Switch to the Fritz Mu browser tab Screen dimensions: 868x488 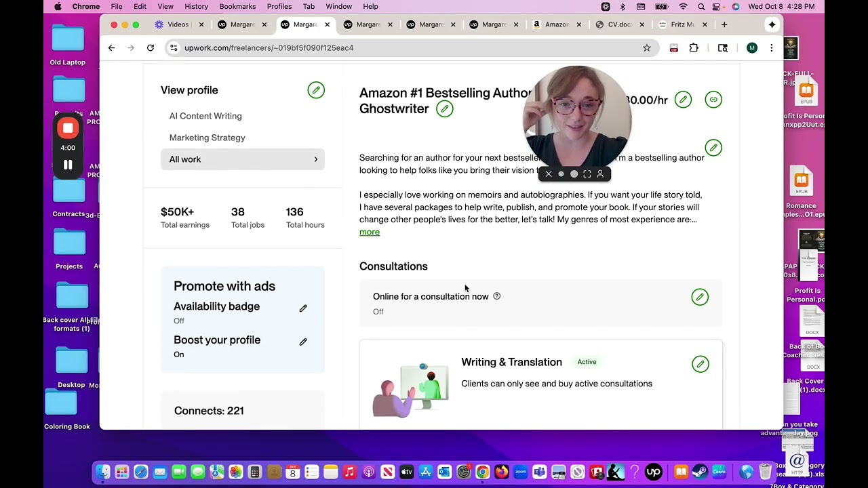click(682, 24)
